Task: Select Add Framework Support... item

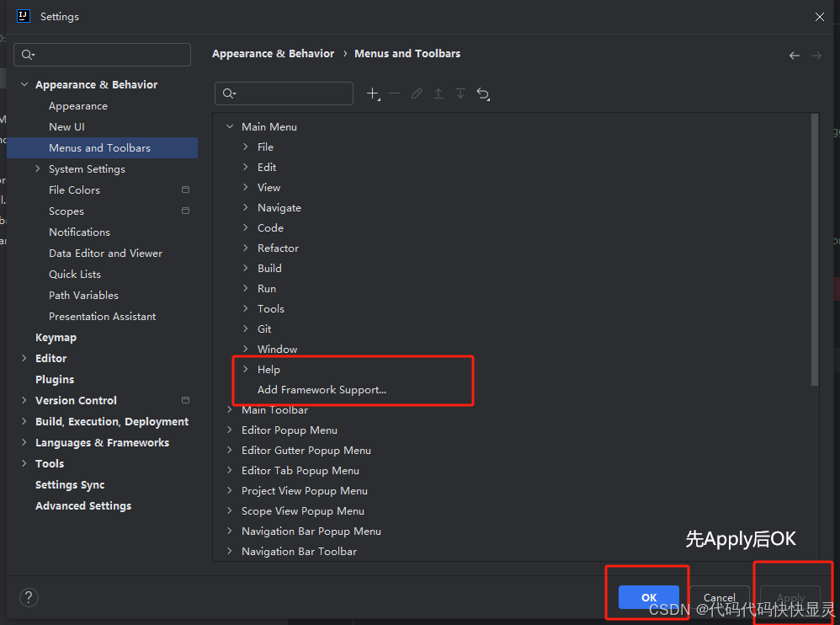Action: [322, 390]
